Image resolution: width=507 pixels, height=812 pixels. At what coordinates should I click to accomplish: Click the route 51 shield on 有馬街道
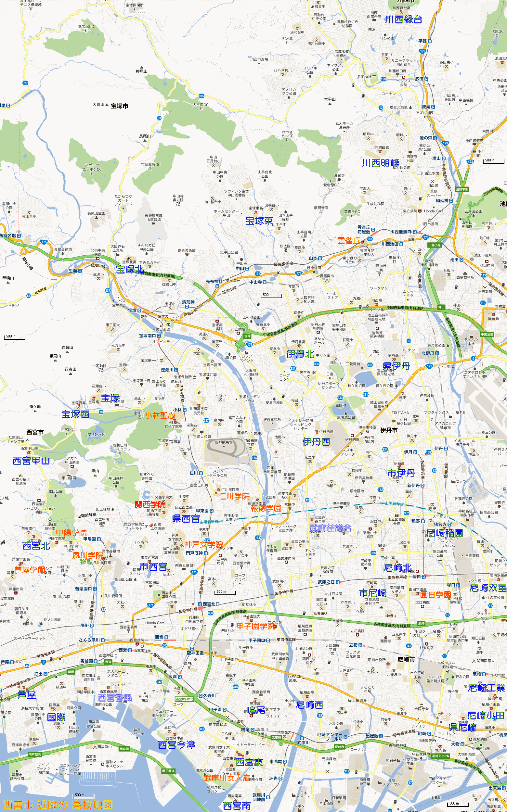coord(29,296)
